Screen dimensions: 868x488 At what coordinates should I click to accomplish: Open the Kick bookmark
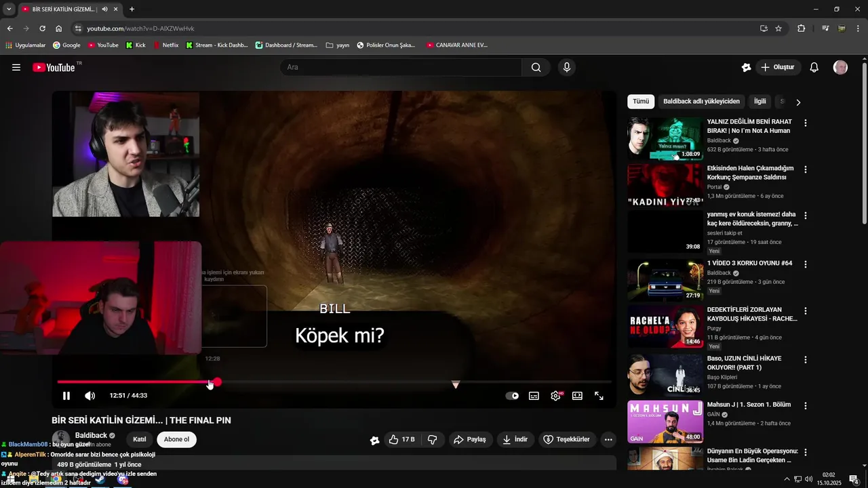coord(136,45)
